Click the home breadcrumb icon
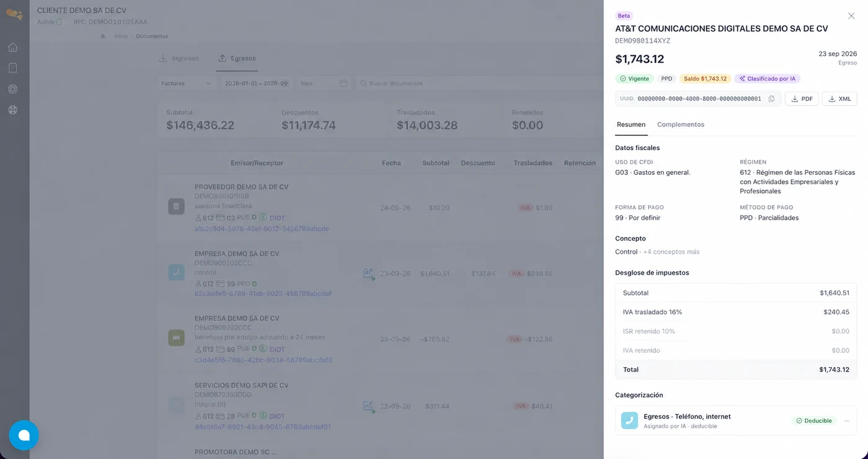 103,36
